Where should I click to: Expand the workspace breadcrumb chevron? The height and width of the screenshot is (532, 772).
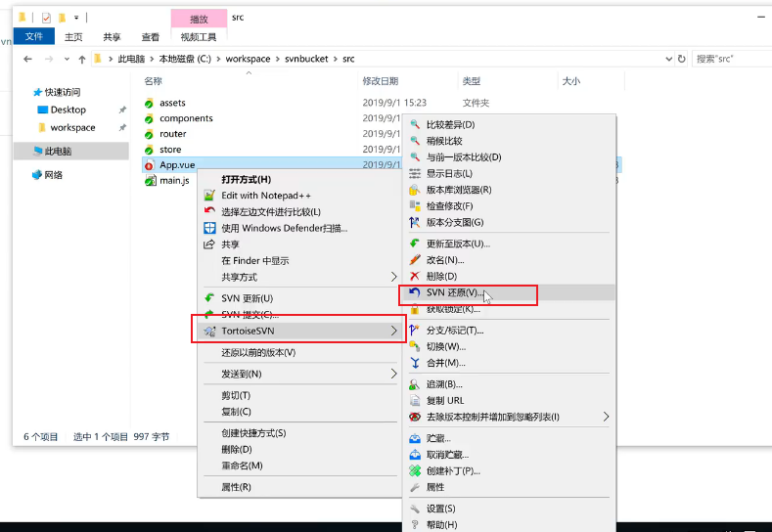coord(277,59)
